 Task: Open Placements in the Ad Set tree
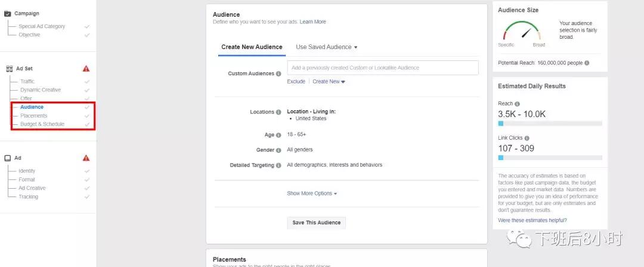click(x=33, y=116)
